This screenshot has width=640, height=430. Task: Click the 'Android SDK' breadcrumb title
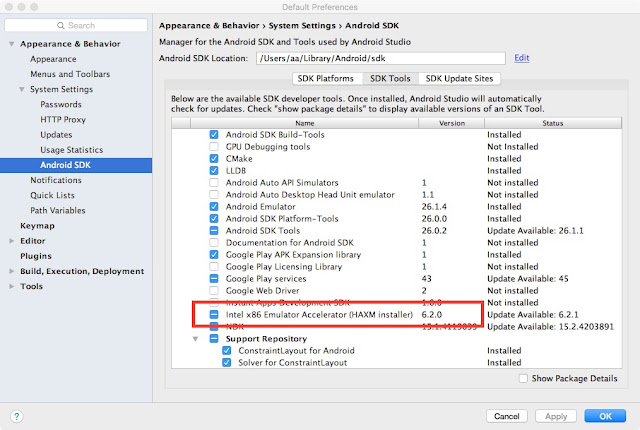click(372, 26)
